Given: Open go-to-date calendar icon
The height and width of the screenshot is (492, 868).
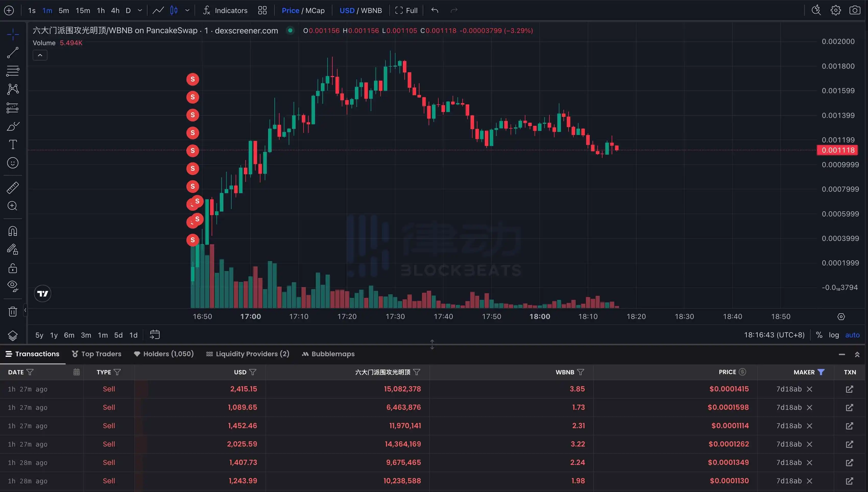Looking at the screenshot, I should [x=155, y=334].
